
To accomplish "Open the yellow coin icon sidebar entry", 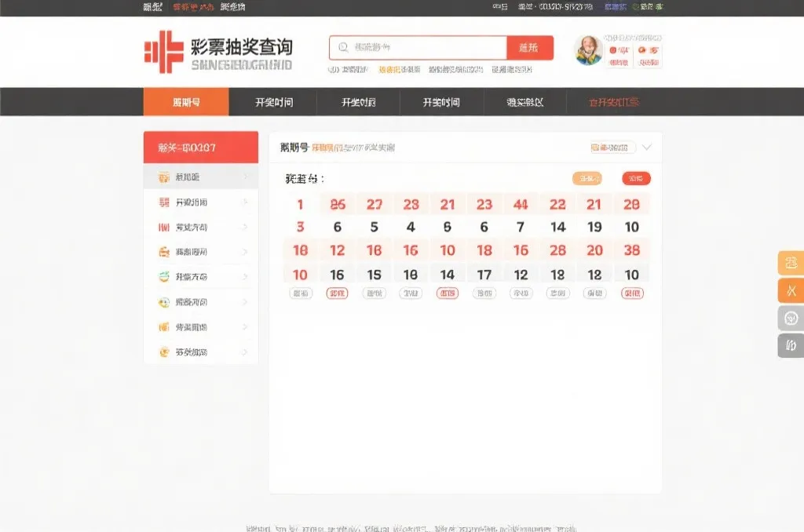I will coord(163,352).
